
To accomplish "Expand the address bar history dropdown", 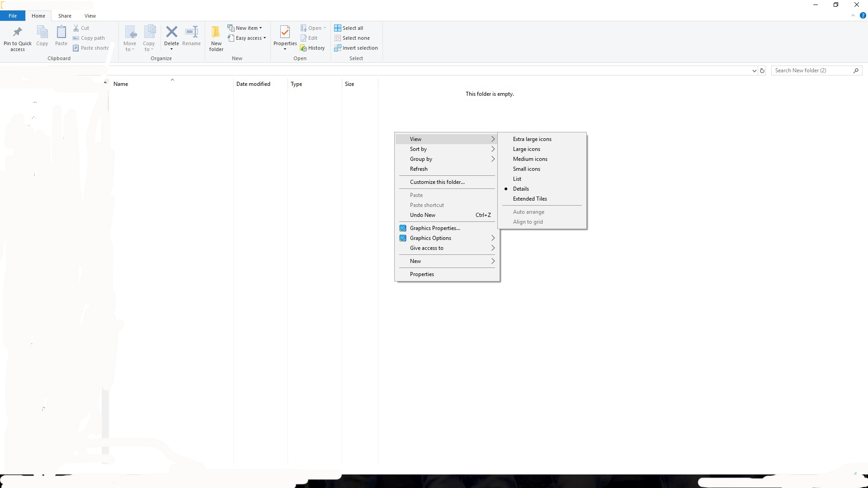I will click(754, 70).
